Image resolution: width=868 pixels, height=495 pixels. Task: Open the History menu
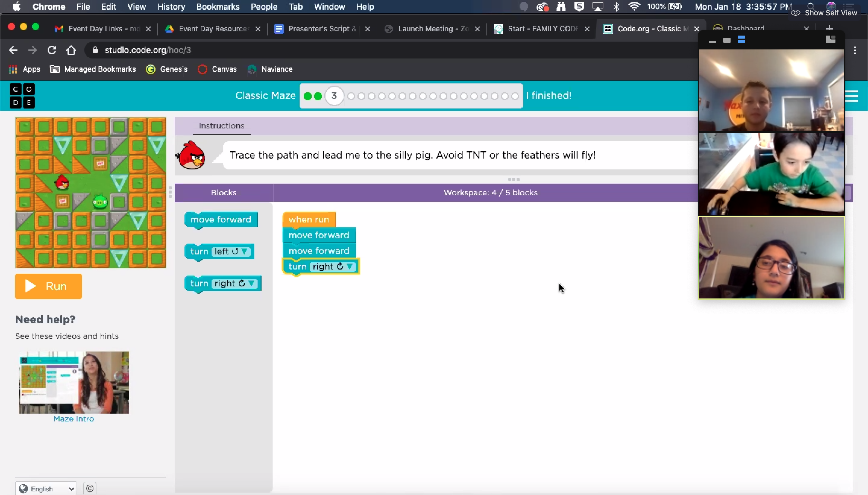click(171, 7)
